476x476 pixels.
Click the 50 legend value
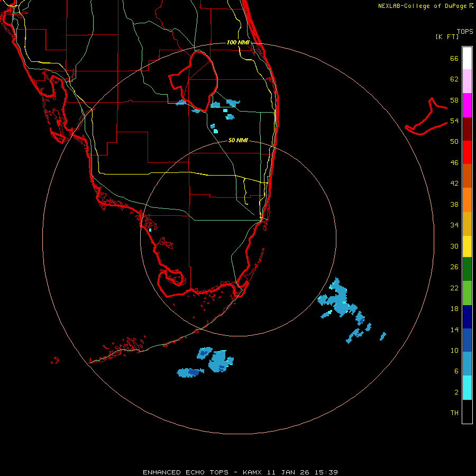click(x=454, y=141)
